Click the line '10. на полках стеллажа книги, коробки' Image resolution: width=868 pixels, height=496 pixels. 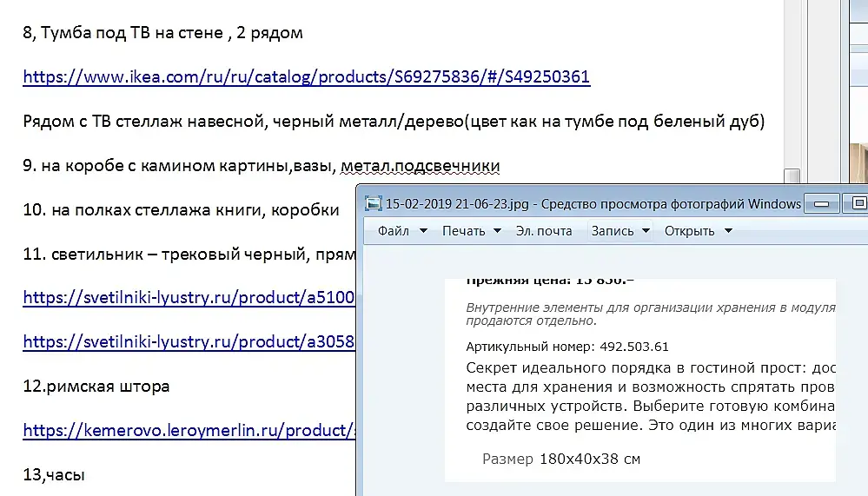coord(181,210)
